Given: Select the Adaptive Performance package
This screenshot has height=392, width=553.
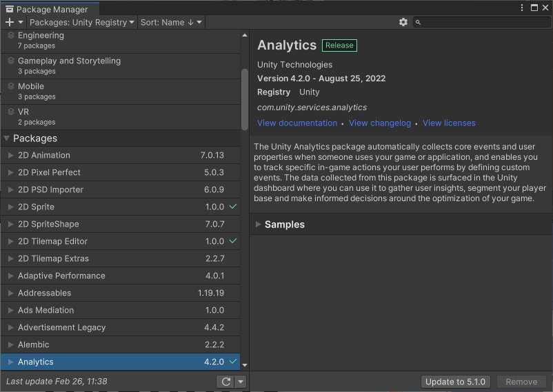Looking at the screenshot, I should 120,276.
